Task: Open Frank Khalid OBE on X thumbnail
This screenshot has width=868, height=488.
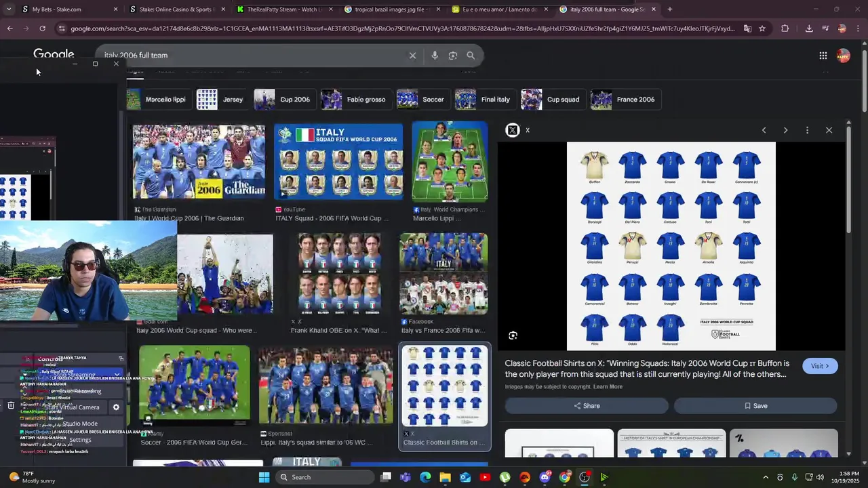Action: click(339, 274)
